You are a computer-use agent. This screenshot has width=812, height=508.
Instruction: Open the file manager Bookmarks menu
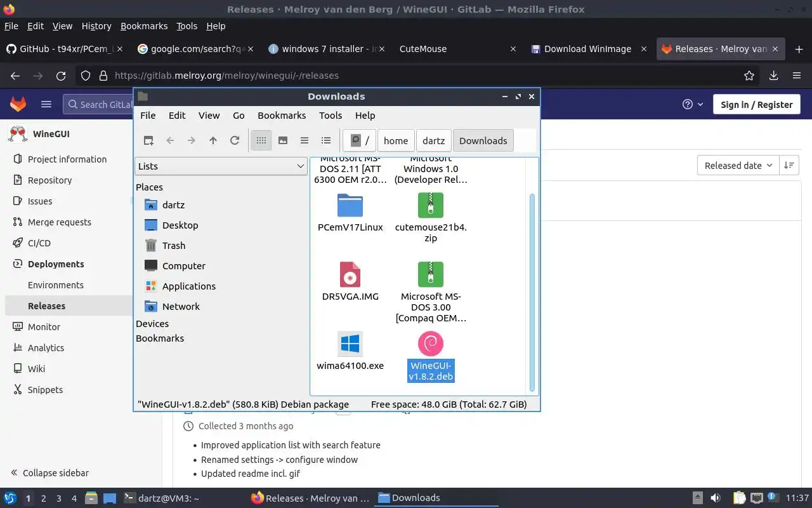(x=282, y=116)
